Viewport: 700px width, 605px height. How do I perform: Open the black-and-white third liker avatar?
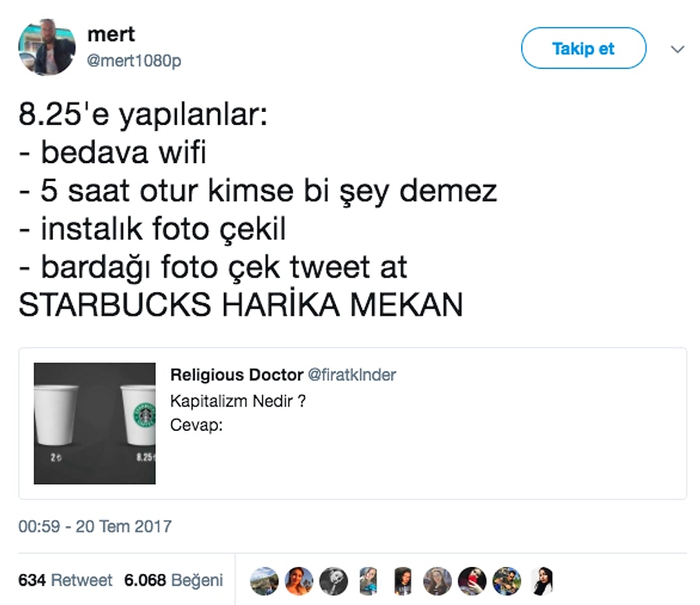(334, 581)
